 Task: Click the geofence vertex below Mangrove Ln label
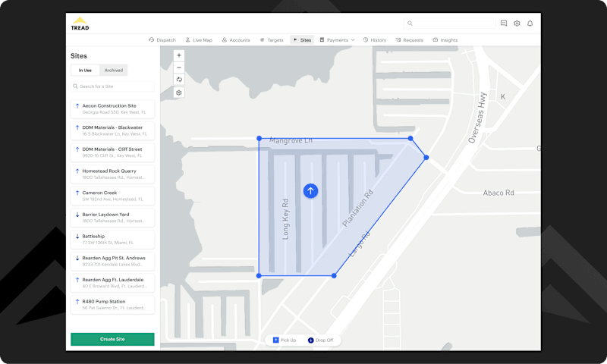(259, 138)
